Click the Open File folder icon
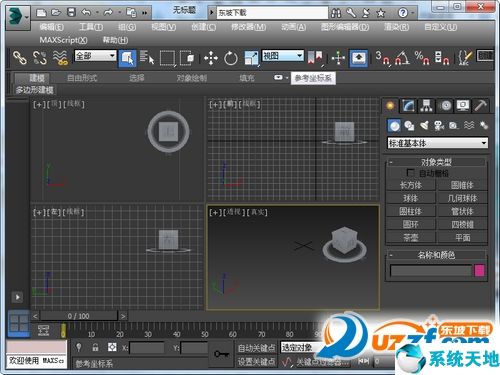 click(x=56, y=13)
